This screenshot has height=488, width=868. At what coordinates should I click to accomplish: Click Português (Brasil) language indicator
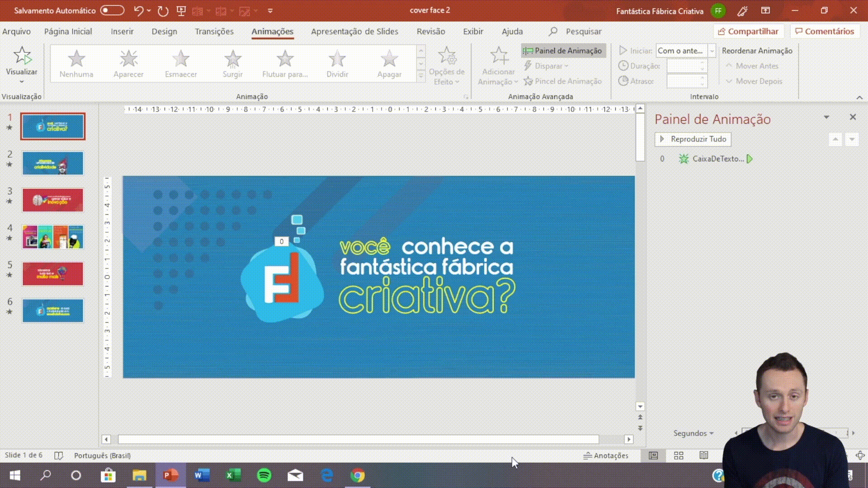(x=102, y=455)
